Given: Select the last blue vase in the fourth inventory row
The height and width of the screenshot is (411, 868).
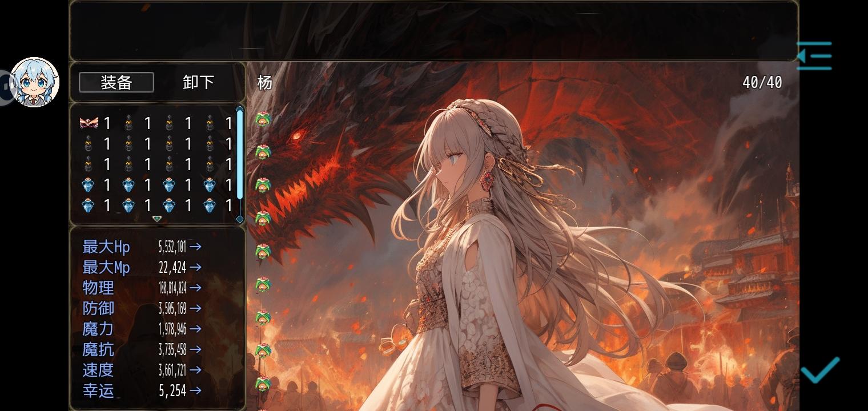Looking at the screenshot, I should (210, 184).
